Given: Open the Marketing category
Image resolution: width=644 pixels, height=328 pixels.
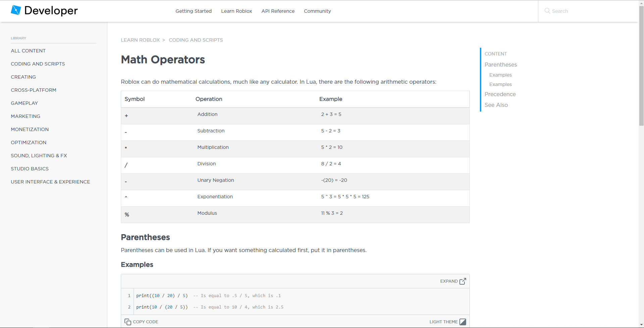Looking at the screenshot, I should (26, 116).
